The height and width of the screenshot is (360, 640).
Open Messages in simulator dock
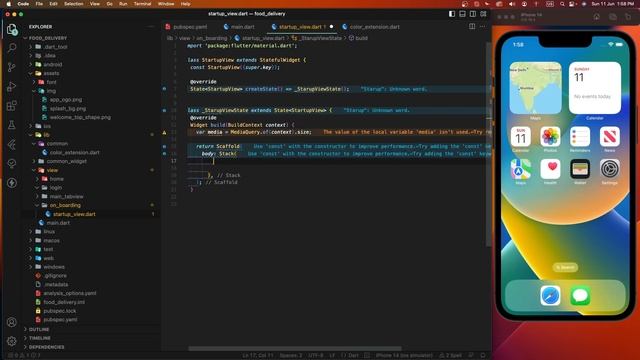click(x=580, y=296)
